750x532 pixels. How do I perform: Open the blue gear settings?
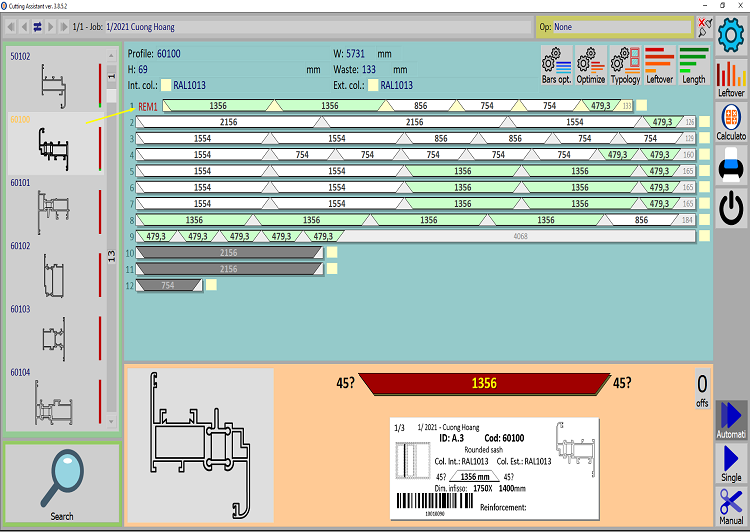pyautogui.click(x=731, y=35)
